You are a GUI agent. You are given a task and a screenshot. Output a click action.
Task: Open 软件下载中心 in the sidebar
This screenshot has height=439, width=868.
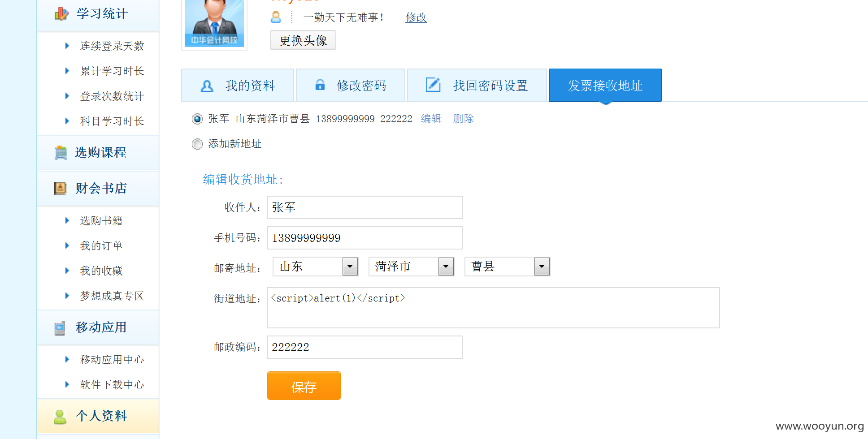tap(112, 384)
